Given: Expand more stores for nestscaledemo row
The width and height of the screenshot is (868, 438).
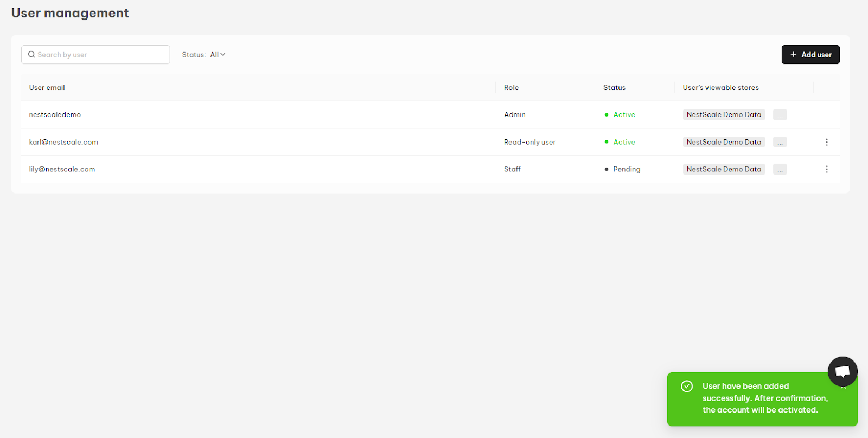Looking at the screenshot, I should (x=780, y=115).
